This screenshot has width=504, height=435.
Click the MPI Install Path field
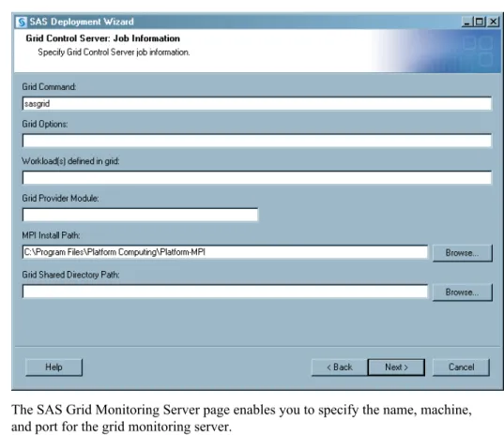click(225, 252)
